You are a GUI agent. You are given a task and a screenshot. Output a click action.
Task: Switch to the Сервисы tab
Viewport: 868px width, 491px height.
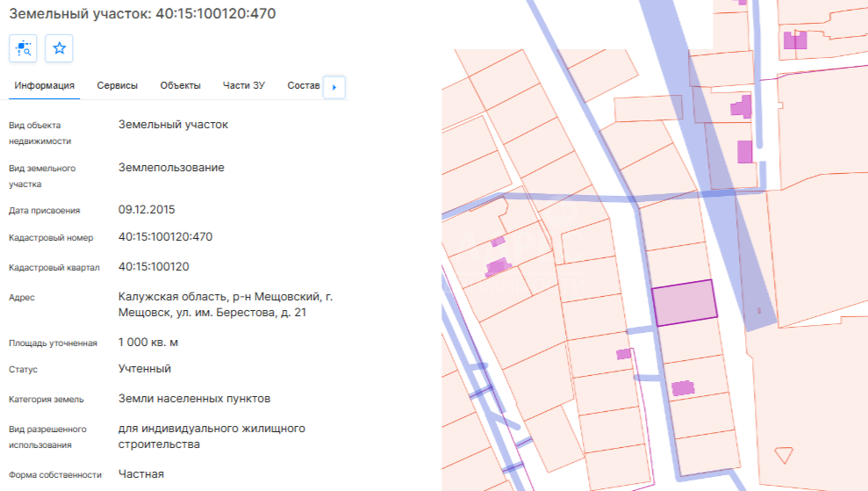[117, 86]
